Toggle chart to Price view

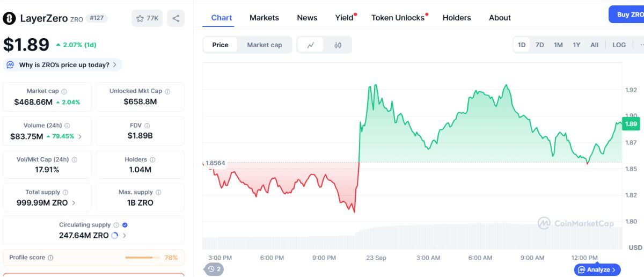[x=220, y=45]
